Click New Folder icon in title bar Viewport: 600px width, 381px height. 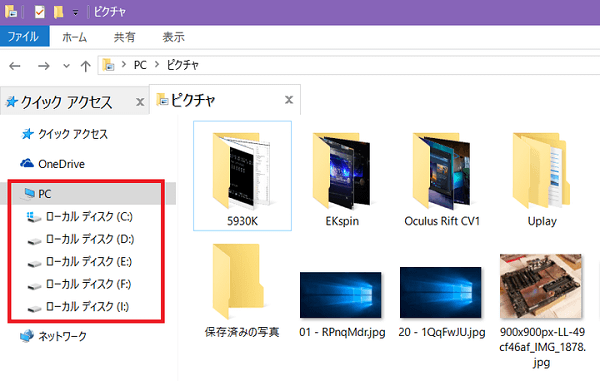[58, 12]
